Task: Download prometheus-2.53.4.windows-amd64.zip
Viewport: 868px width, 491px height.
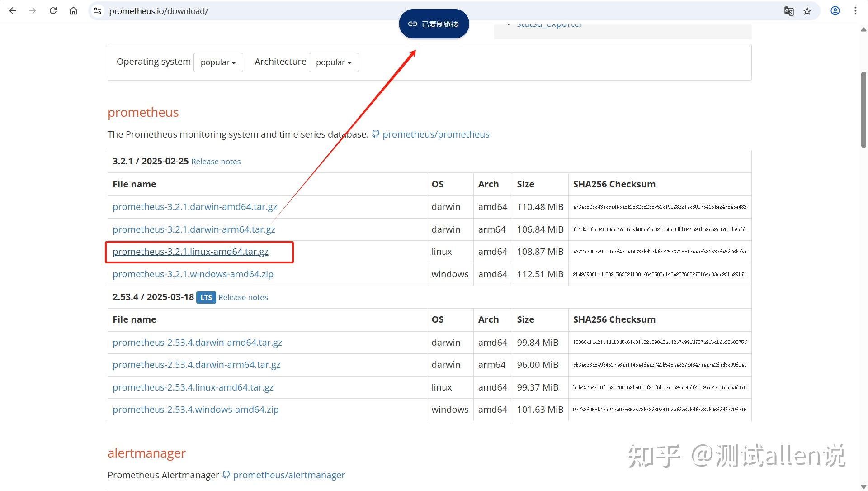Action: click(x=195, y=410)
